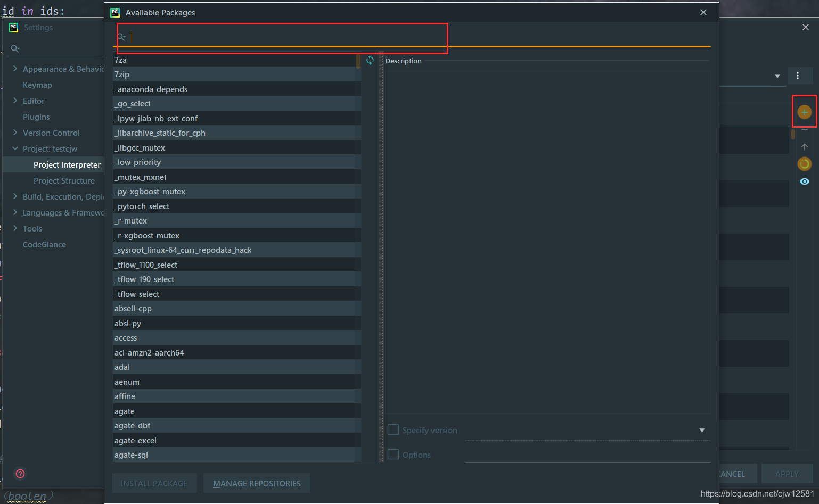The image size is (819, 504).
Task: Expand Build, Execution, Deployment section
Action: (15, 196)
